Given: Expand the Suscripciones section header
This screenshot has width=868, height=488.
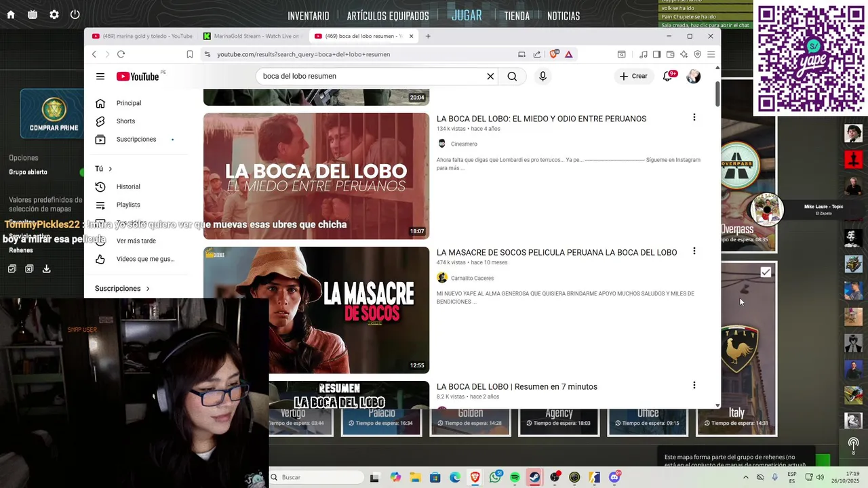Looking at the screenshot, I should point(122,288).
